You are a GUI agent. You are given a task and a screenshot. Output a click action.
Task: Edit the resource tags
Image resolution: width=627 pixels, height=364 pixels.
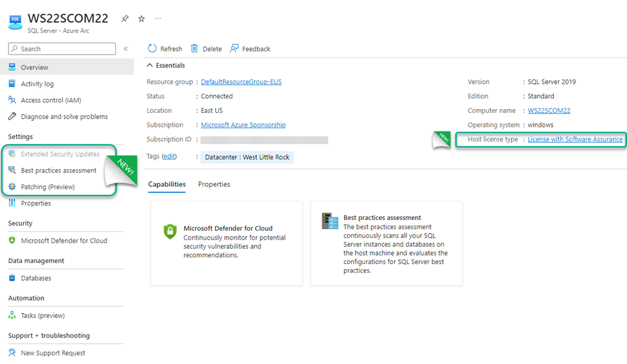(169, 157)
